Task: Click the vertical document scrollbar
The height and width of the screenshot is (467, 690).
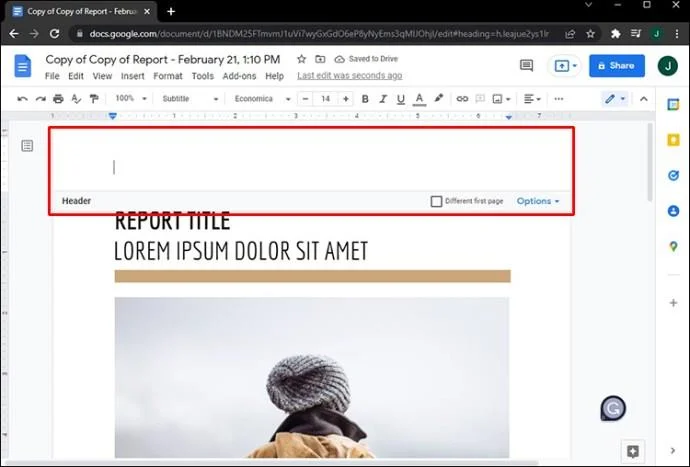Action: 650,163
